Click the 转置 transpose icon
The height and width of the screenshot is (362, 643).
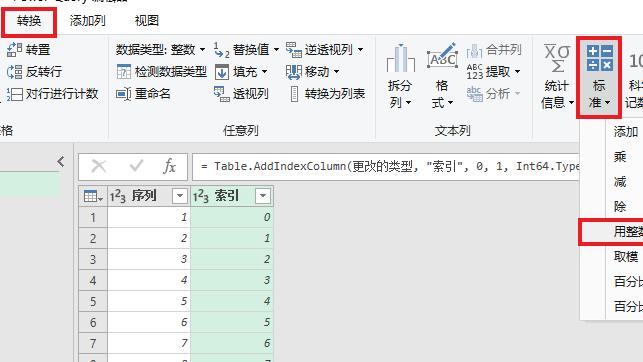[14, 50]
